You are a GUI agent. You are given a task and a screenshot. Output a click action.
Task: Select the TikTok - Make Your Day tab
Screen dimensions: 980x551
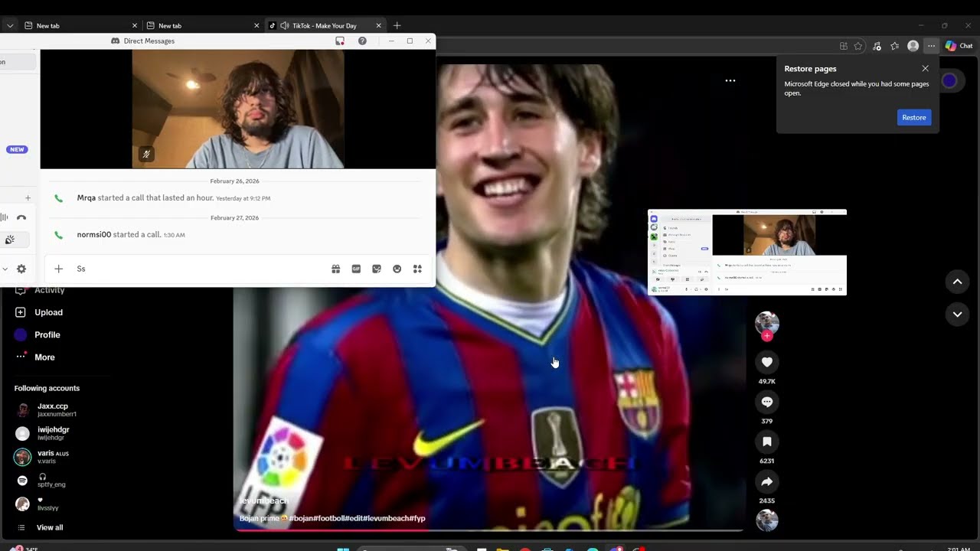(x=325, y=25)
